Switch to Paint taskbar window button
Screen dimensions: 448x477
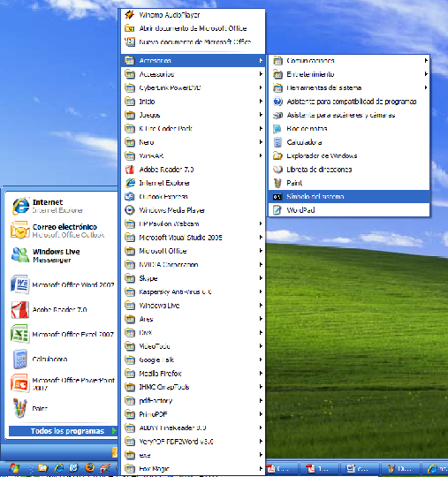click(x=400, y=468)
